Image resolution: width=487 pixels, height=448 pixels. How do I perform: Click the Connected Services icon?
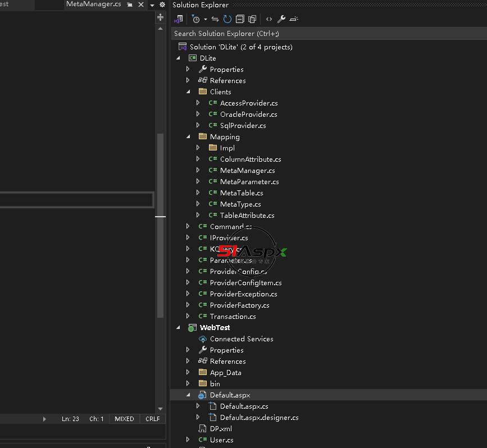click(x=203, y=339)
